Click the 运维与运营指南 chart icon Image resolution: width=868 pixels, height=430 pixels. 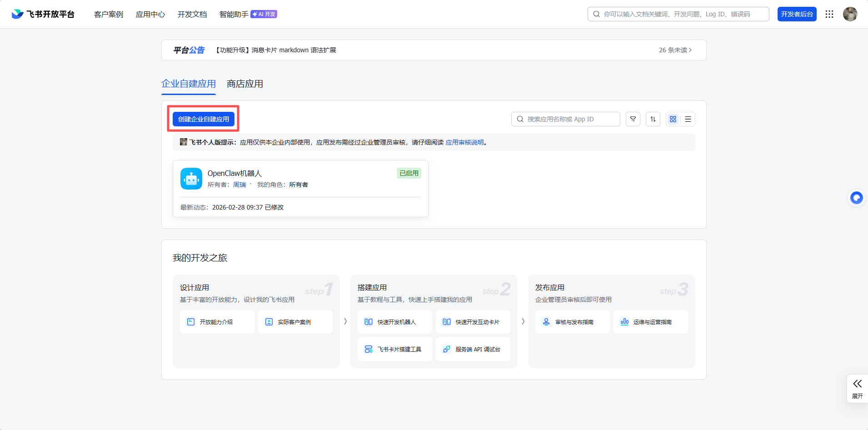(x=624, y=322)
